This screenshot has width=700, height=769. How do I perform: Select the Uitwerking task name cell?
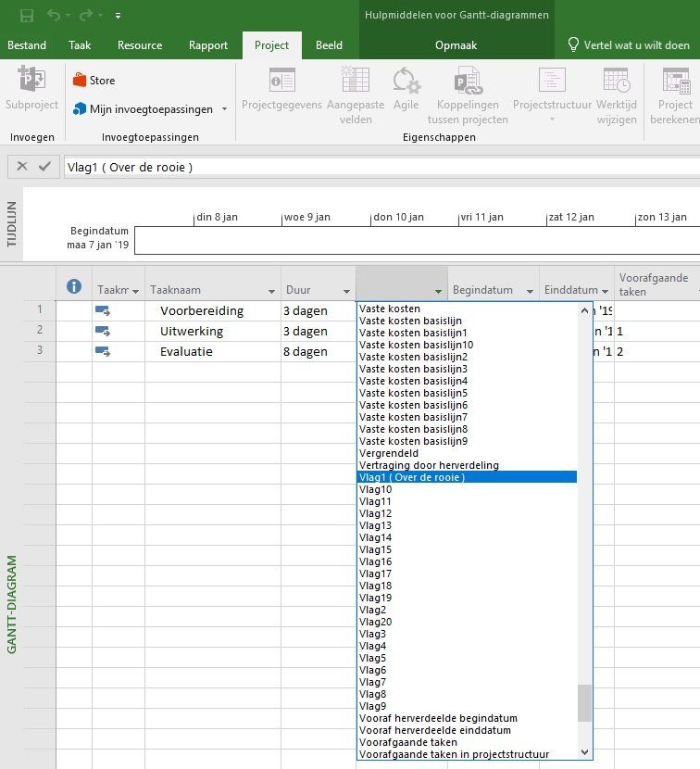point(213,332)
